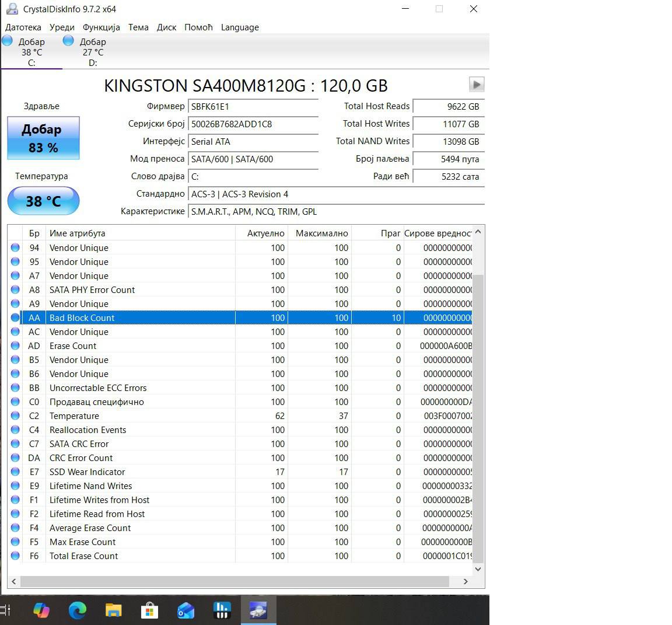This screenshot has width=672, height=625.
Task: Click the Добар 83% health status button
Action: (x=43, y=138)
